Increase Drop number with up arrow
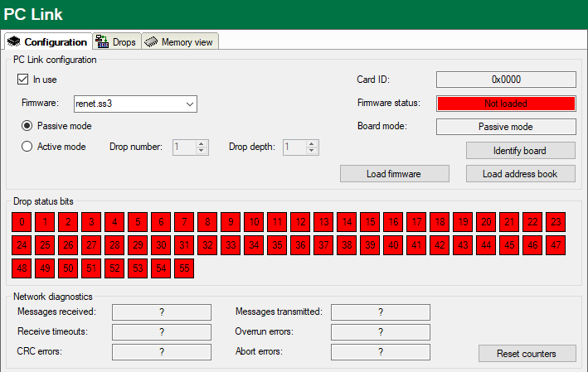 (201, 143)
